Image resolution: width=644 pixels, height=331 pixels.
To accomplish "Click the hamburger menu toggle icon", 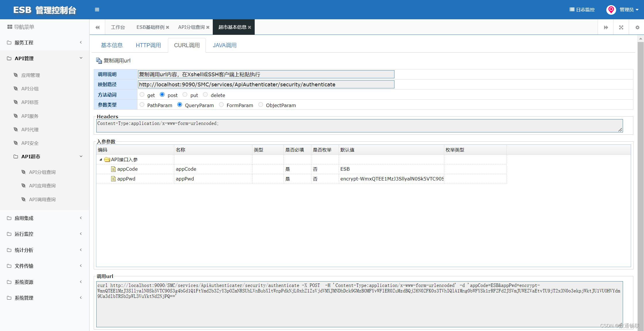I will coord(97,9).
